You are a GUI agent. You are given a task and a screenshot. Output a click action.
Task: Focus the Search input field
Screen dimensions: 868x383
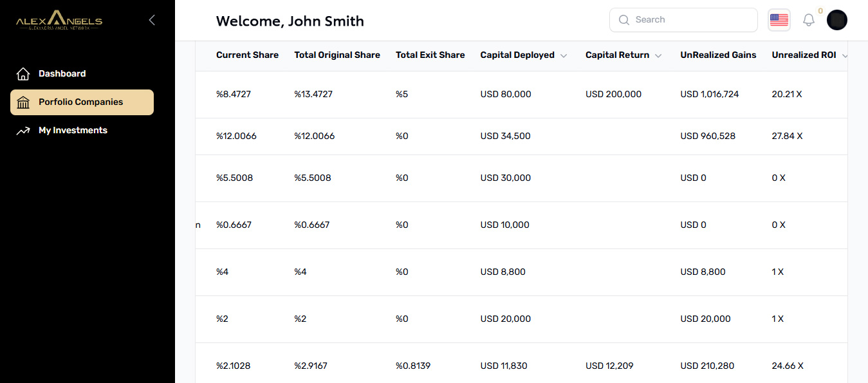[x=683, y=20]
